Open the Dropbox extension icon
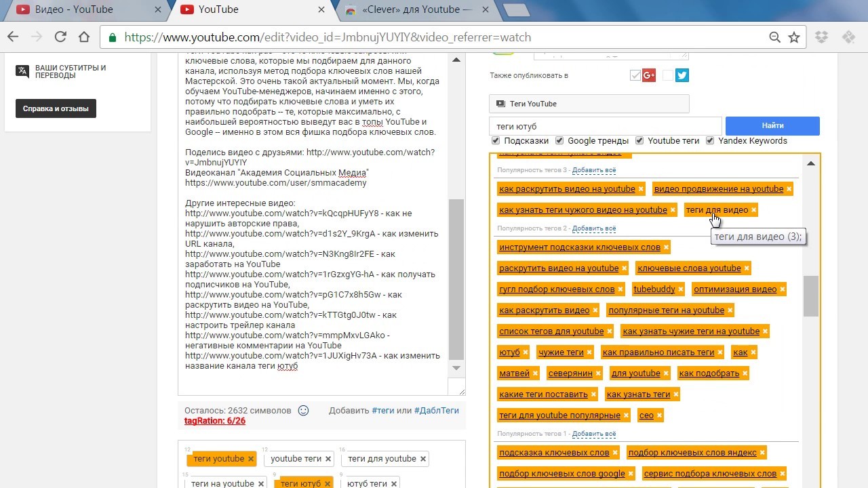 coord(822,37)
